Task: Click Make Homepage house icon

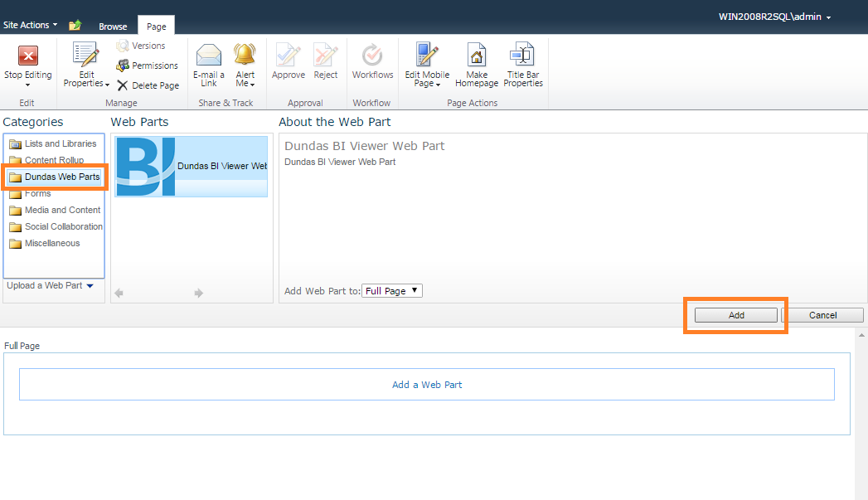Action: pos(477,55)
